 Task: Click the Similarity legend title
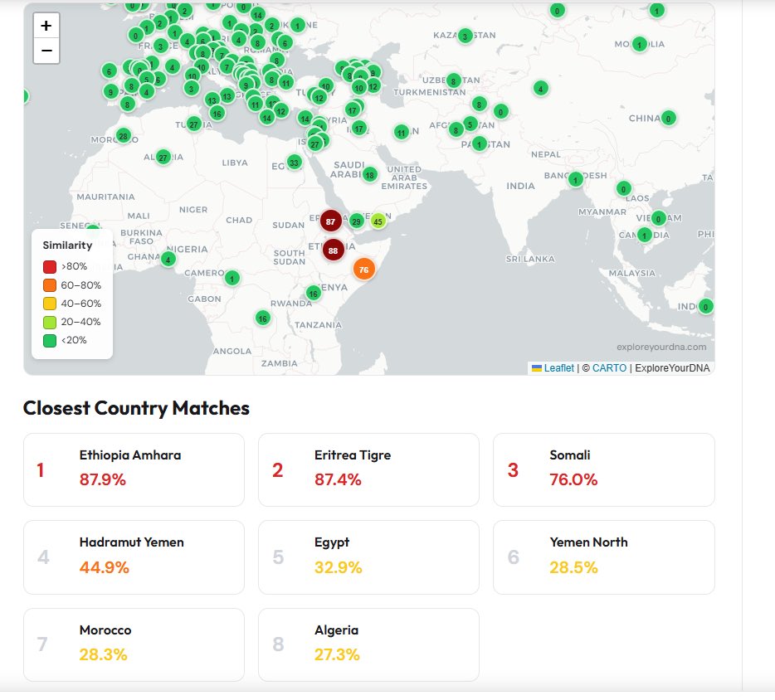pos(68,245)
